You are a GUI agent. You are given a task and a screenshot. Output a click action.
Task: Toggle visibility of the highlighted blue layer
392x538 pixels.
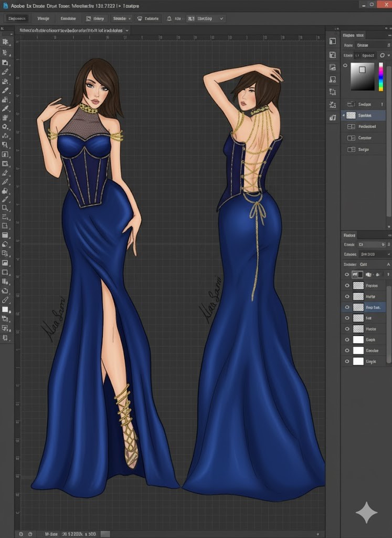tap(347, 307)
